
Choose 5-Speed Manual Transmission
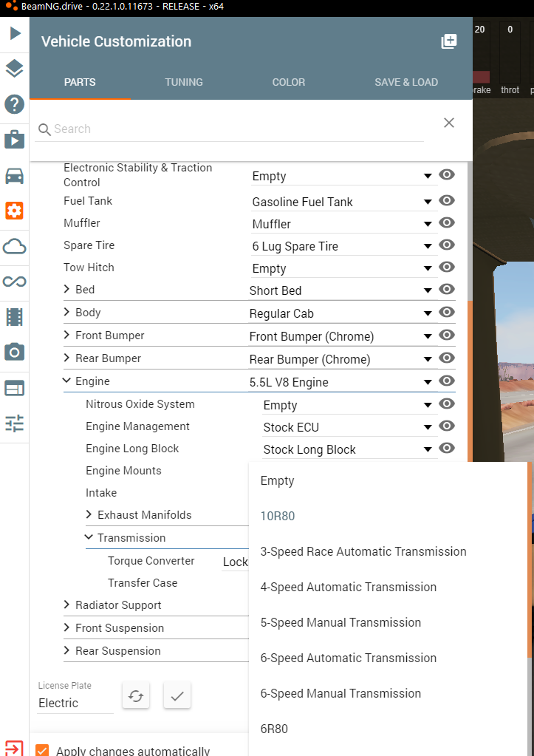point(388,622)
